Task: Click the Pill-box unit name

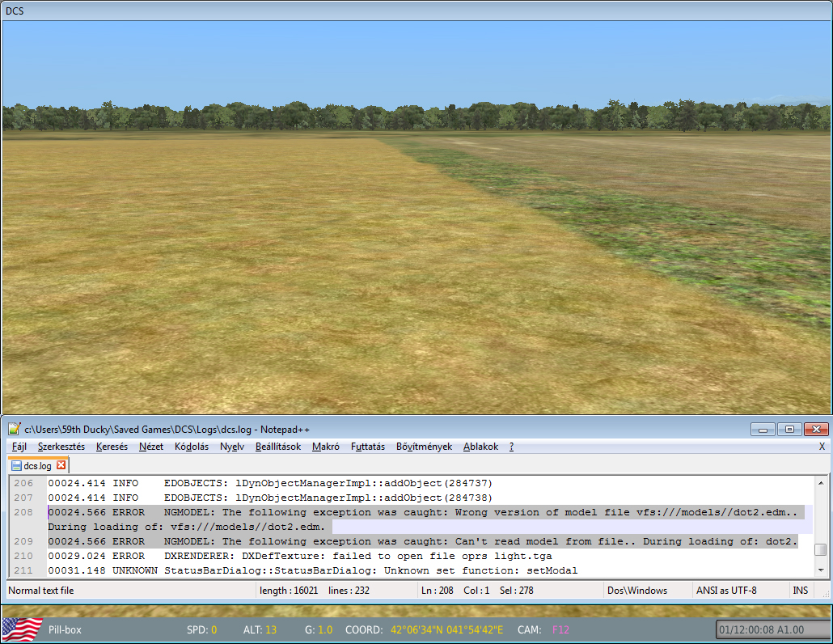Action: click(65, 629)
